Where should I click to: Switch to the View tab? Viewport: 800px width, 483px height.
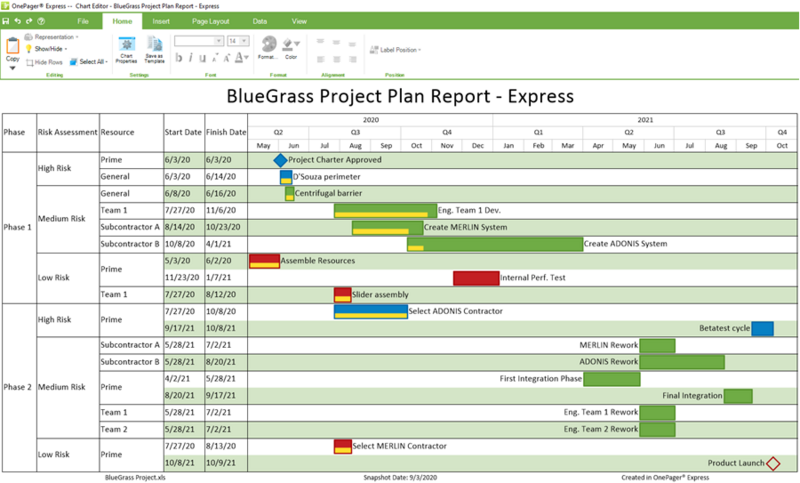(299, 21)
